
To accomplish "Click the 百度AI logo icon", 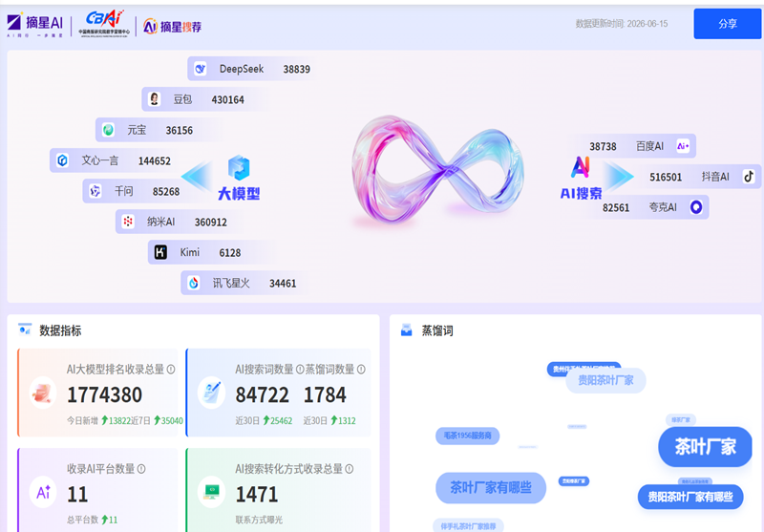I will tap(683, 146).
